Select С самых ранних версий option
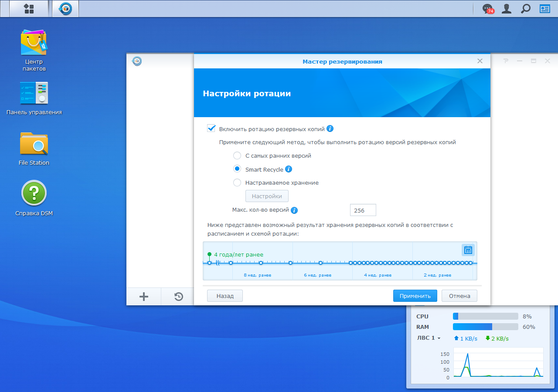The image size is (558, 392). [x=237, y=155]
